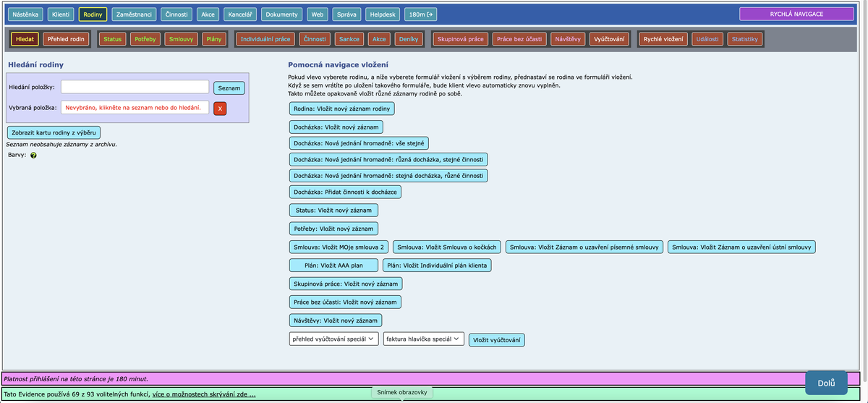Switch to the Klienti main tab
Screen dimensions: 868x403
click(61, 14)
